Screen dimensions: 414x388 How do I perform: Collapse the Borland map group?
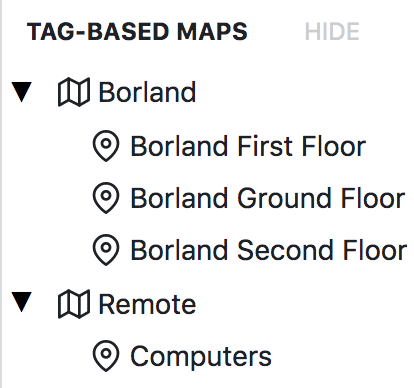coord(22,92)
